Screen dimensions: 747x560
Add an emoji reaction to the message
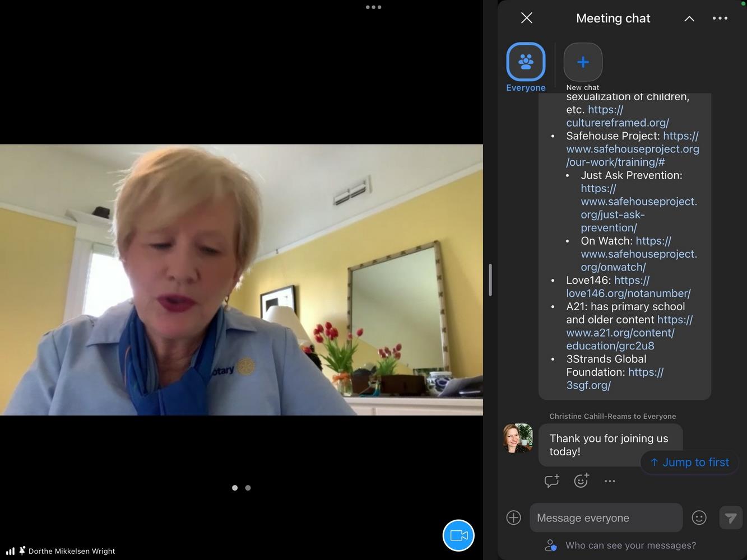point(581,480)
